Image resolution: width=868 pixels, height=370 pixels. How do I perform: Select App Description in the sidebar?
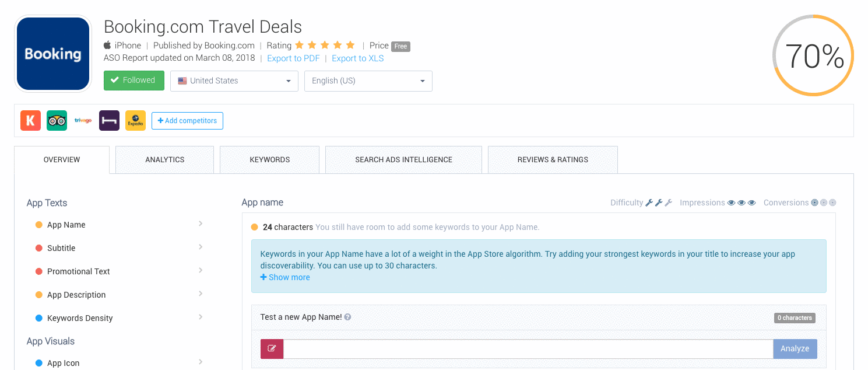tap(76, 295)
